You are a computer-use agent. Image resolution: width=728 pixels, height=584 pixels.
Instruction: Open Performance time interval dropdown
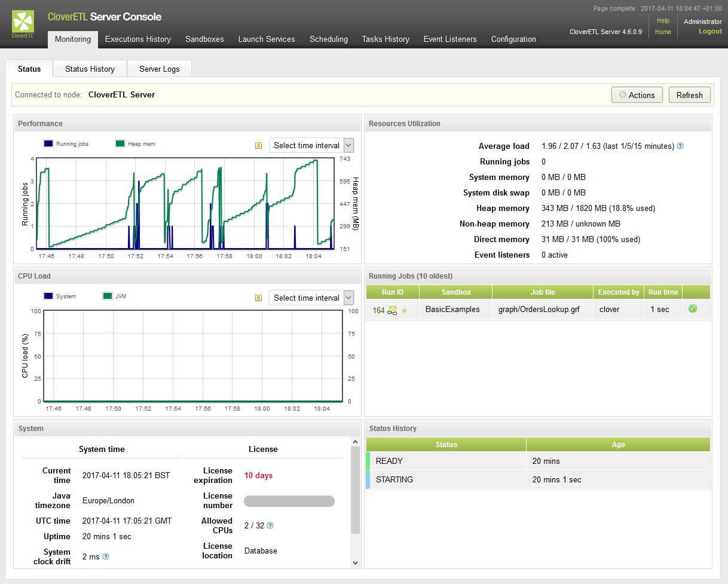tap(311, 145)
